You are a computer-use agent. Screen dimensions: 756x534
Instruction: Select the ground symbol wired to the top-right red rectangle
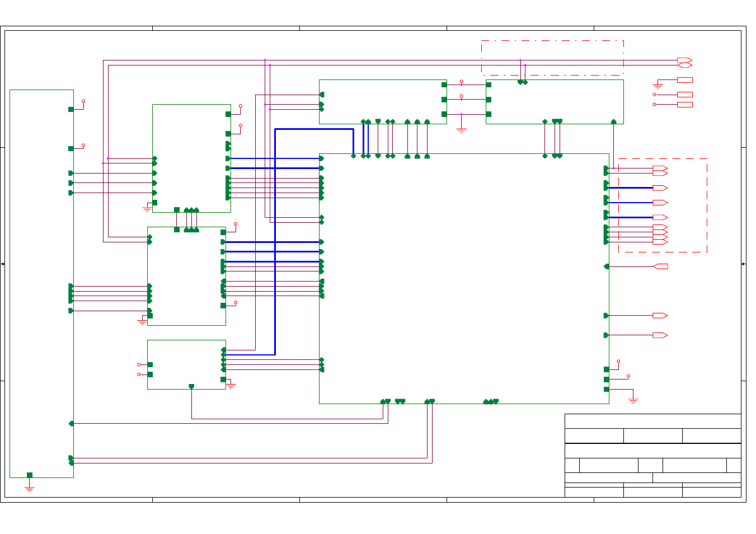[x=658, y=87]
